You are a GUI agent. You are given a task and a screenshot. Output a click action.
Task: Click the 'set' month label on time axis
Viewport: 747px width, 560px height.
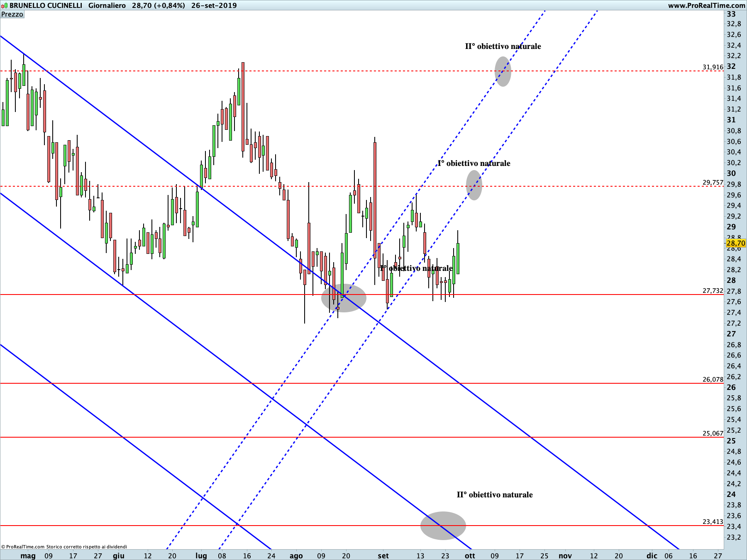click(x=383, y=556)
